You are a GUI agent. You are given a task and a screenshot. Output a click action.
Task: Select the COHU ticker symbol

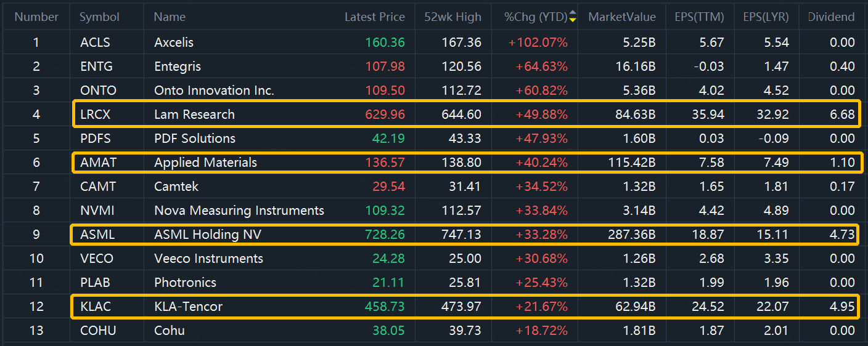pyautogui.click(x=98, y=331)
